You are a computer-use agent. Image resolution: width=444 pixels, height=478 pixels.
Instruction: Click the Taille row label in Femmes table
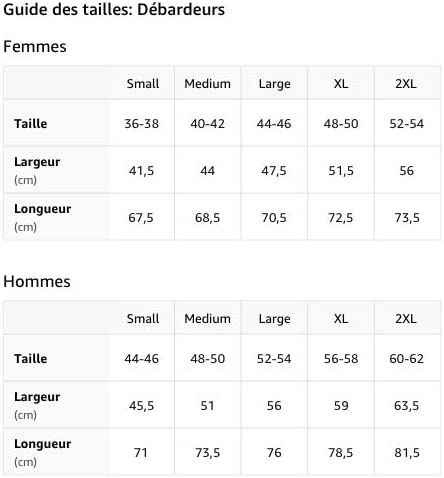[x=31, y=124]
